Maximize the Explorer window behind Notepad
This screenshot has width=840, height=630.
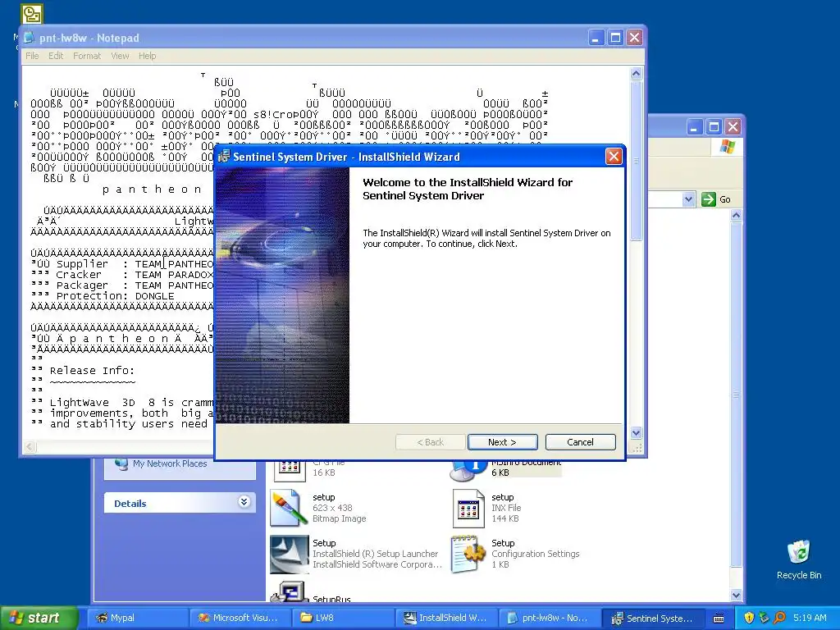point(714,127)
